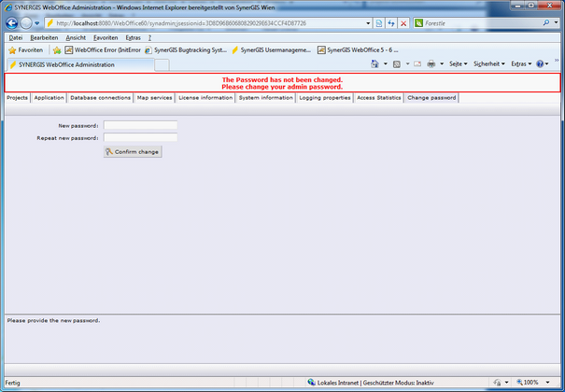Open SynerGIS WebOffice 5 - 6 favorite
Viewport: 565px width, 392px height.
pos(358,50)
